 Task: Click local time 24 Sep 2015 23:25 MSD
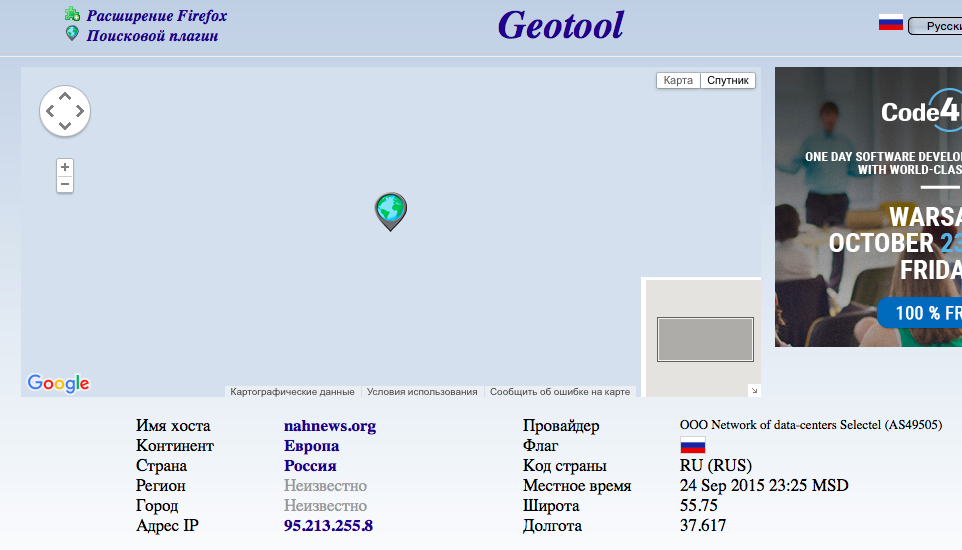(764, 486)
